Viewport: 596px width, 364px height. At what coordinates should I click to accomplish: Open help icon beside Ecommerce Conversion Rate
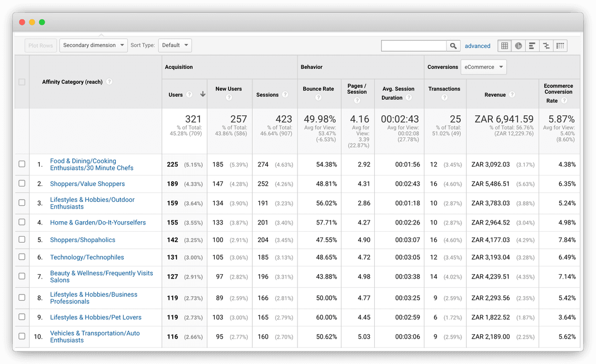point(564,100)
